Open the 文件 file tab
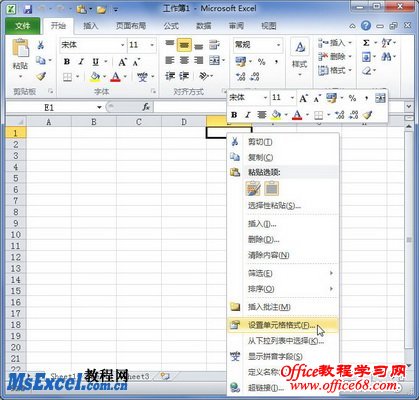This screenshot has width=419, height=400. pos(22,26)
